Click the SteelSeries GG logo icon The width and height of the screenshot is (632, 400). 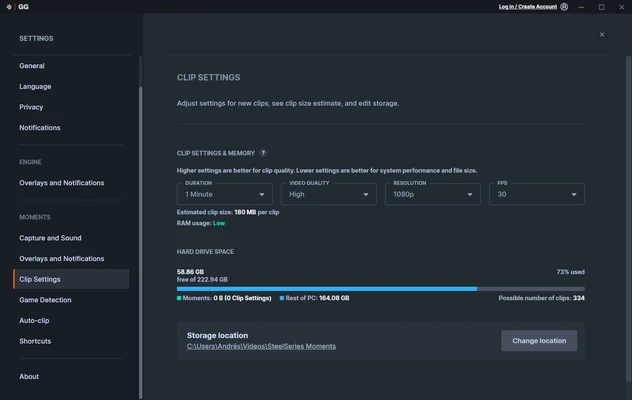[9, 7]
